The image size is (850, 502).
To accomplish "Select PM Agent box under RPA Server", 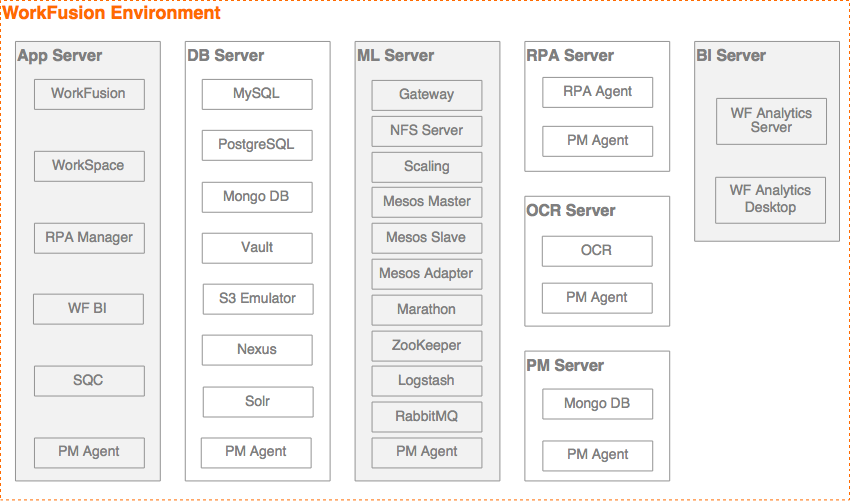I will click(x=597, y=141).
